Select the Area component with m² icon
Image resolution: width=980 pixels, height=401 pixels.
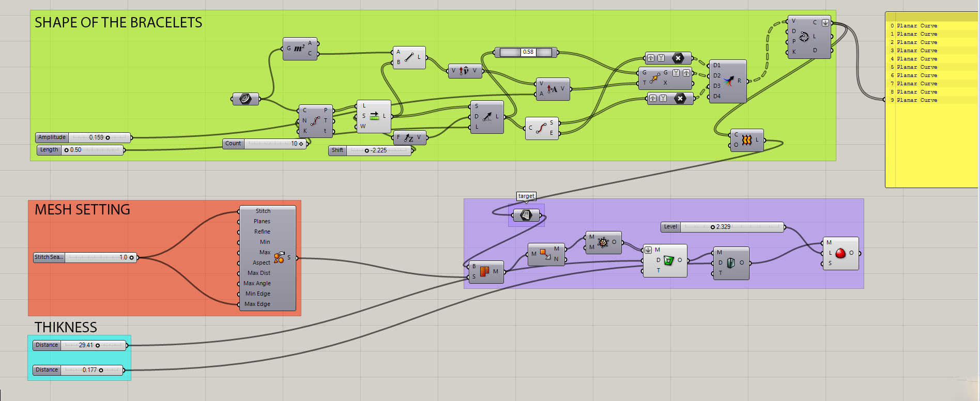point(299,49)
